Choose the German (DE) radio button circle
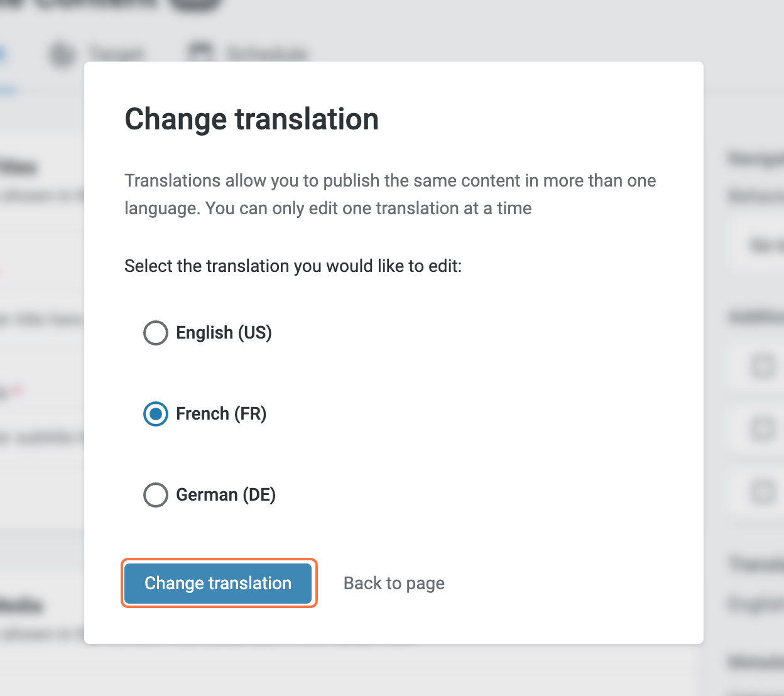 (156, 495)
